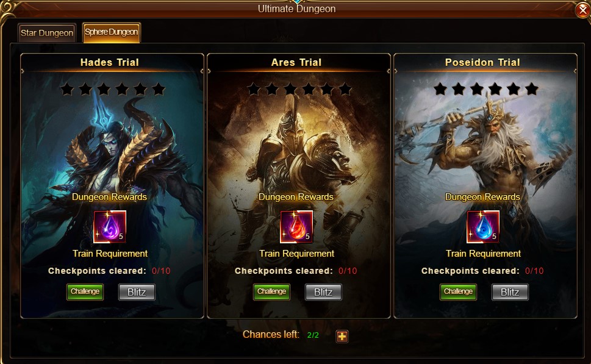Blitz the Poseidon Trial

(x=510, y=292)
